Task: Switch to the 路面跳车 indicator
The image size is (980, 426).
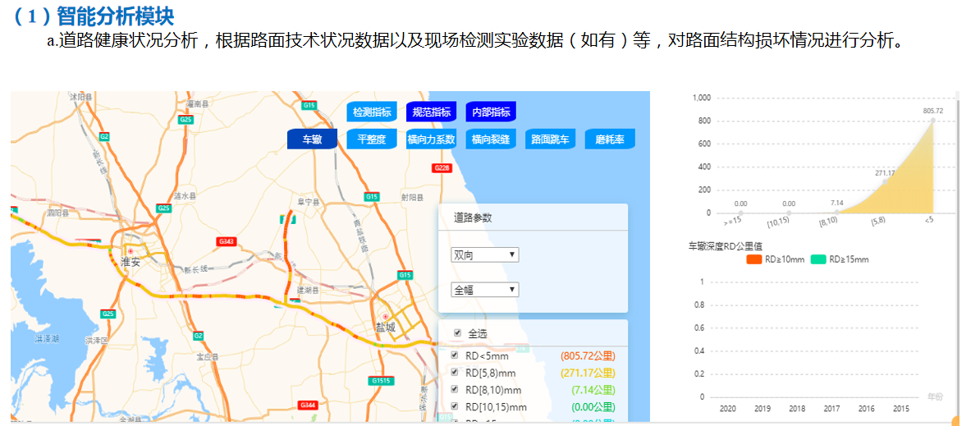Action: 550,140
